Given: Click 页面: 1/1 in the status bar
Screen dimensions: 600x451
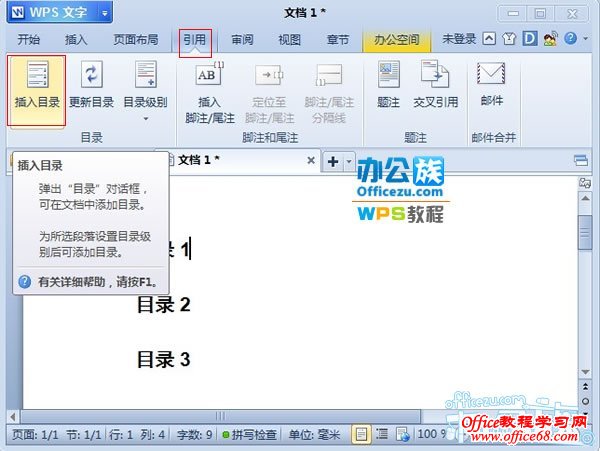Looking at the screenshot, I should tap(35, 435).
